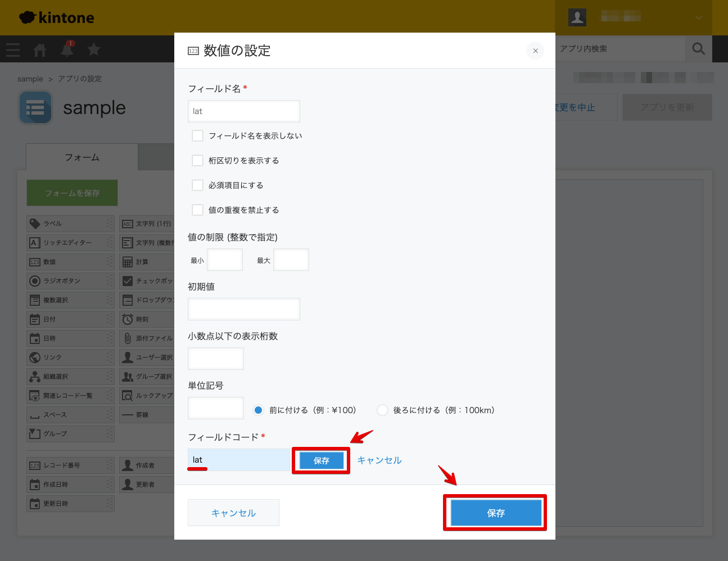Select the 複数選択 field icon
728x561 pixels.
point(35,300)
